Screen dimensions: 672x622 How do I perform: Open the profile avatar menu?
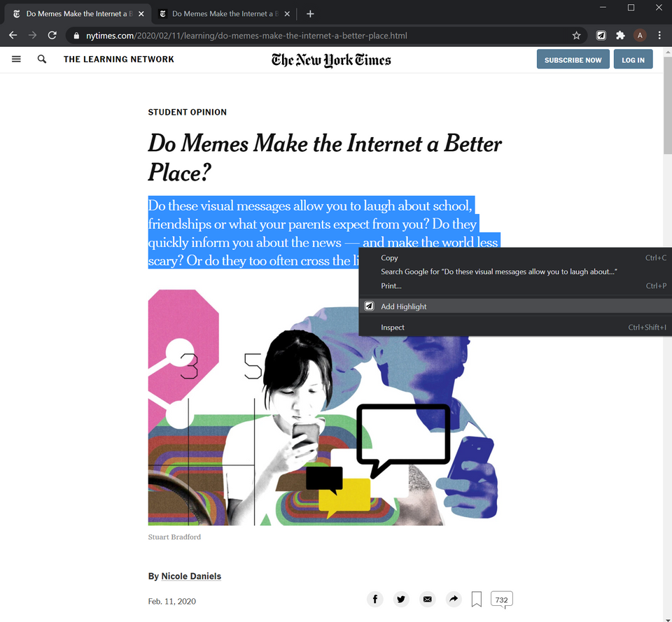[640, 35]
